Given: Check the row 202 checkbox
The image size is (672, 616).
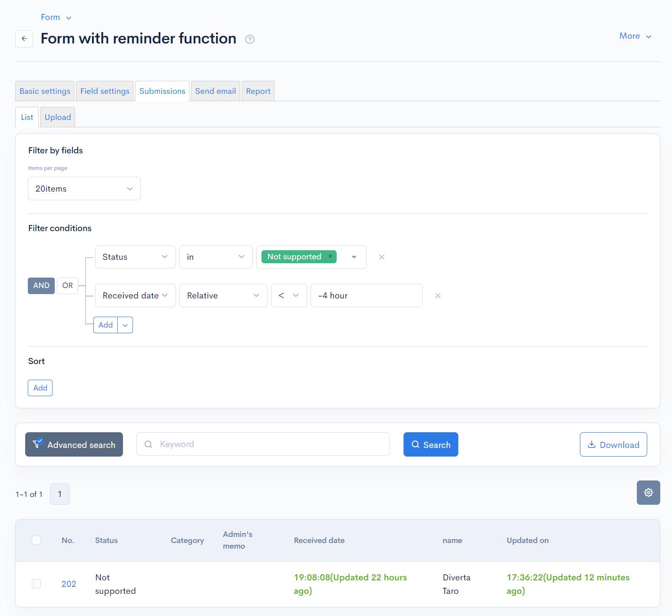Looking at the screenshot, I should coord(36,584).
